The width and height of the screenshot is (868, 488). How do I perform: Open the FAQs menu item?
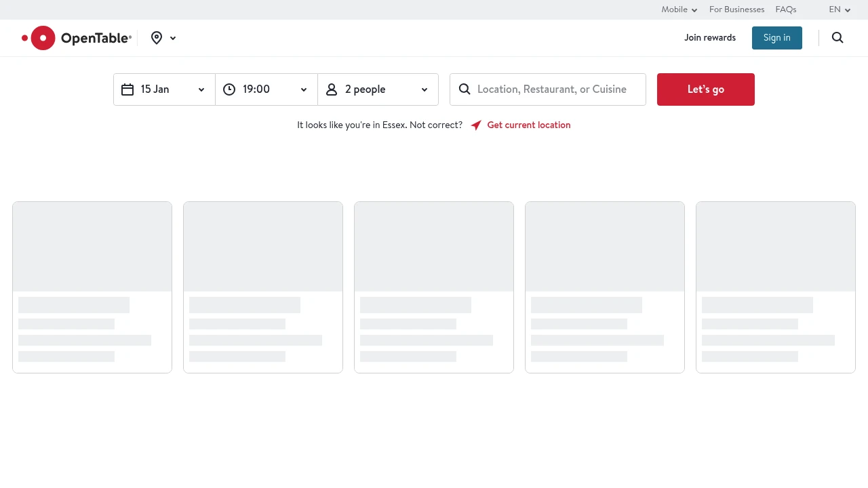point(785,9)
